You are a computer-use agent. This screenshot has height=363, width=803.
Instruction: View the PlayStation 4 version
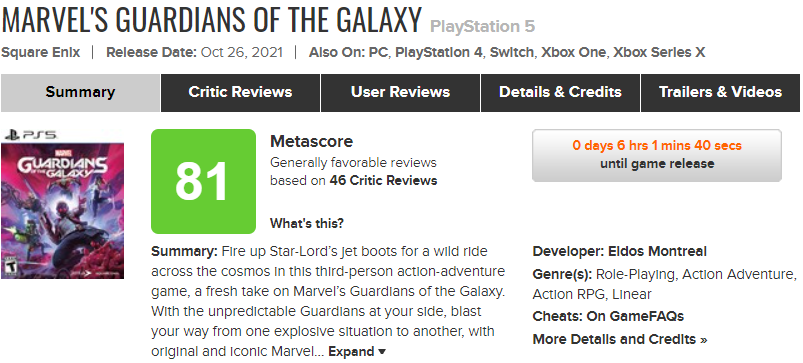pyautogui.click(x=439, y=52)
